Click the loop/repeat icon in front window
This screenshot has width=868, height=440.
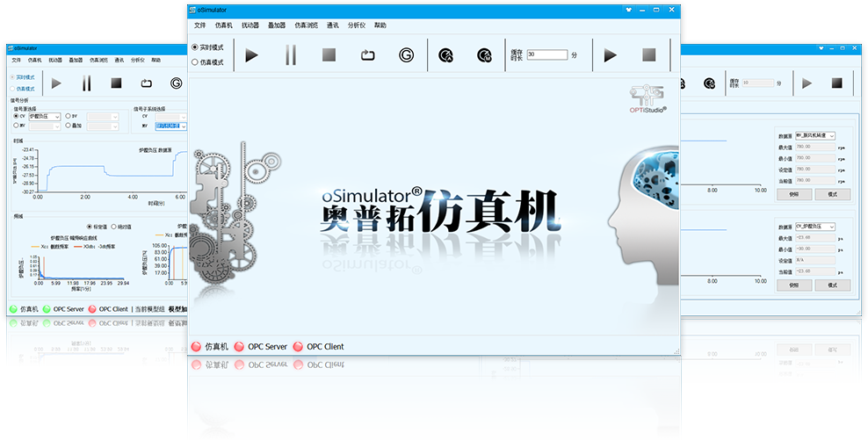pos(368,54)
